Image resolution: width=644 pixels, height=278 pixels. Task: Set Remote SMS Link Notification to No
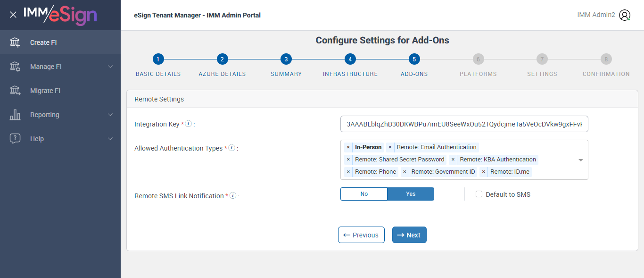(364, 194)
